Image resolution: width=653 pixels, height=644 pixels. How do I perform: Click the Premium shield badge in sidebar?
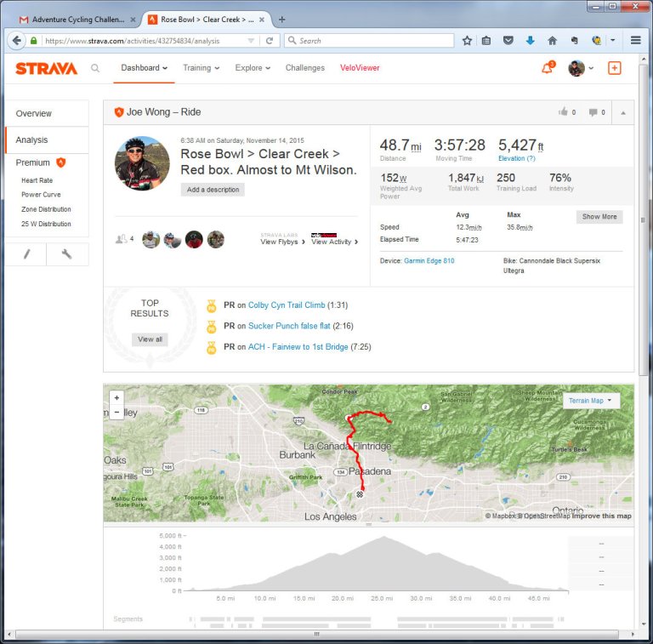[x=61, y=162]
